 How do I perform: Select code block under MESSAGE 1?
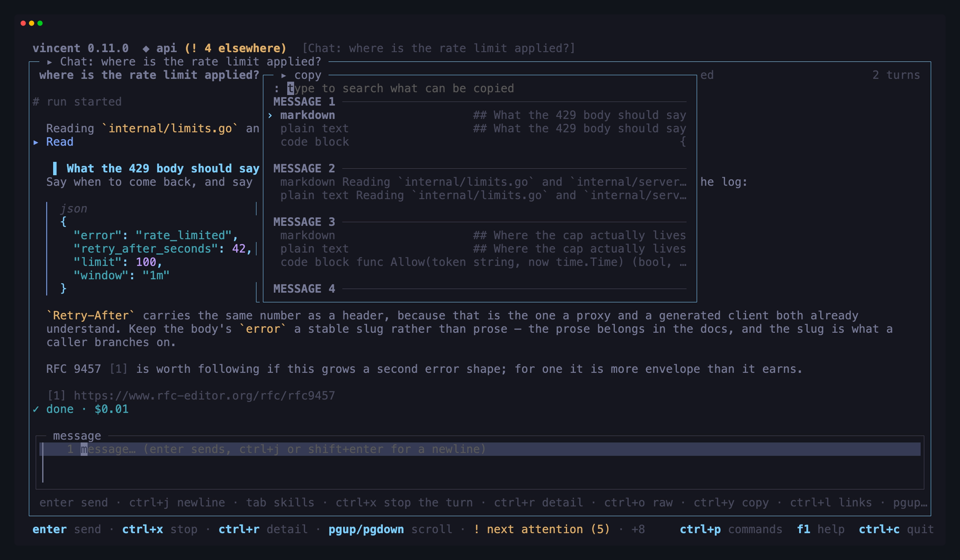click(x=479, y=142)
